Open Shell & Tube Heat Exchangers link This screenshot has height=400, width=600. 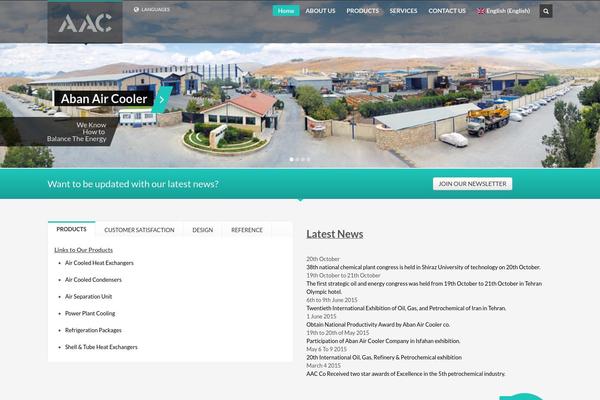point(101,347)
